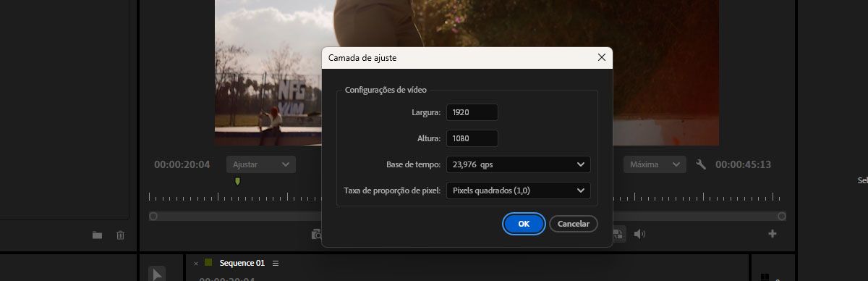Click the trash delete icon in the project panel
868x281 pixels.
pos(121,235)
